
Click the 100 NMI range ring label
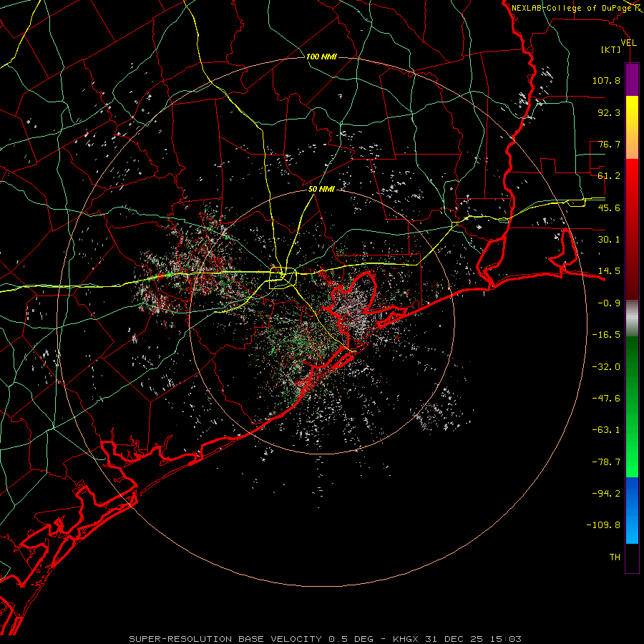(321, 57)
